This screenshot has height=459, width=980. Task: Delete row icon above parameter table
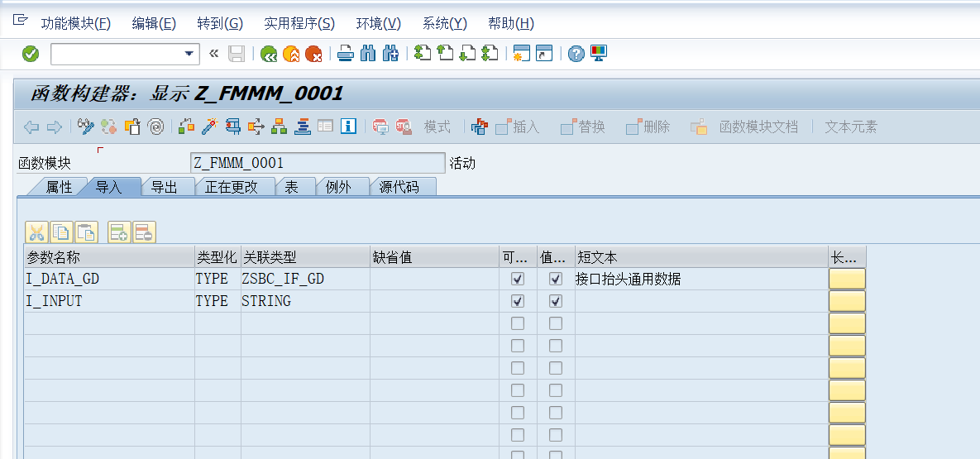[x=145, y=232]
